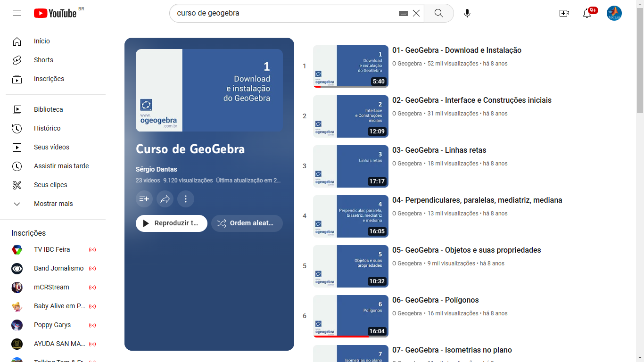Open Biblioteca in the sidebar

tap(56, 109)
